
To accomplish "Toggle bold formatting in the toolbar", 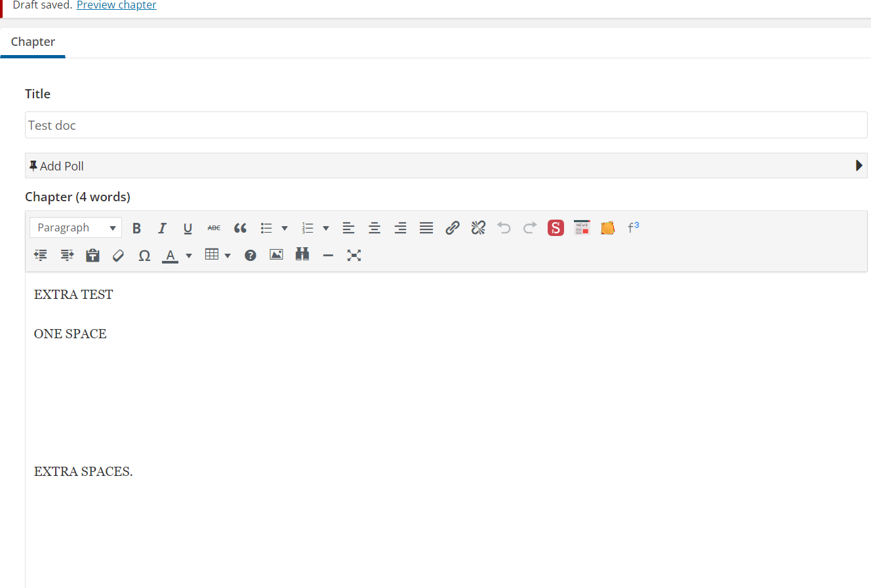I will [x=136, y=228].
